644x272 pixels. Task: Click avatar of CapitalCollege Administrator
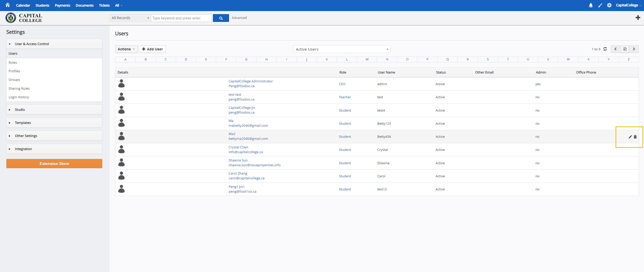tap(121, 84)
